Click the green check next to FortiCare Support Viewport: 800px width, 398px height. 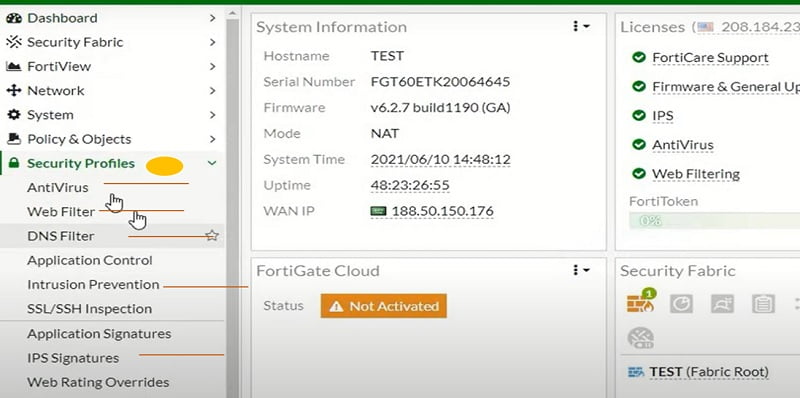[639, 57]
